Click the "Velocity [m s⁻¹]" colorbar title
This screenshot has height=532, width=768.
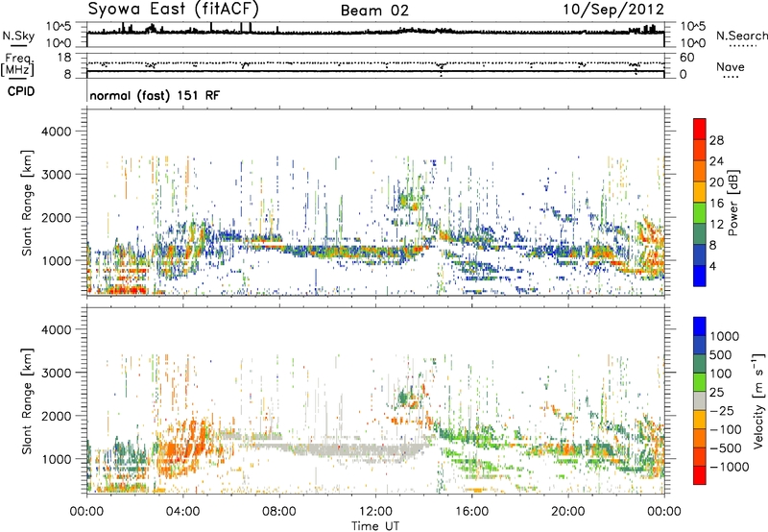(758, 400)
